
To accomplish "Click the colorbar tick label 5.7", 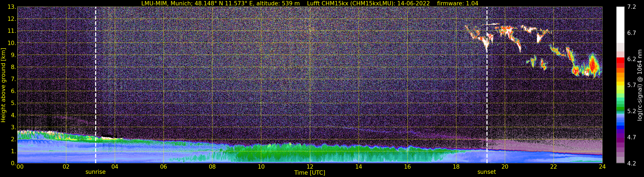I will click(632, 85).
